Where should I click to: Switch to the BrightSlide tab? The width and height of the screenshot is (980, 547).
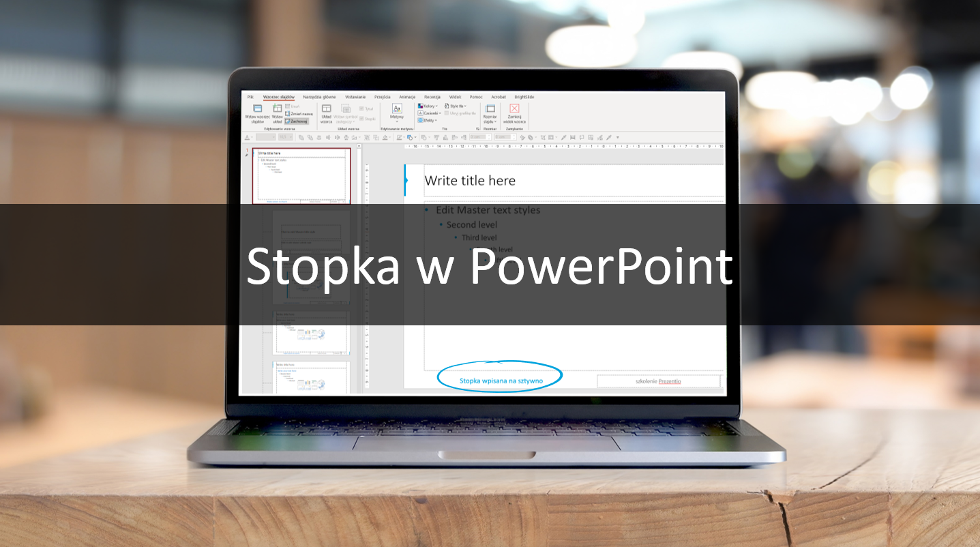click(524, 97)
